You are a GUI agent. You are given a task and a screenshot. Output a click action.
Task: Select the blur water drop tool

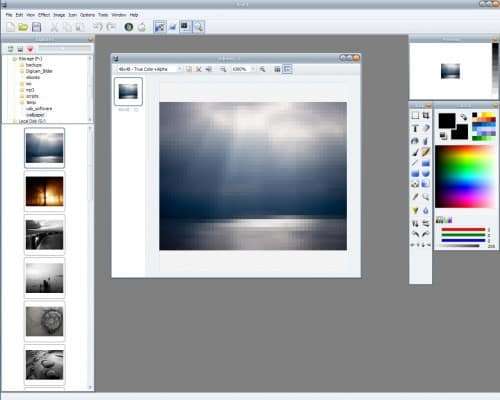(x=426, y=211)
